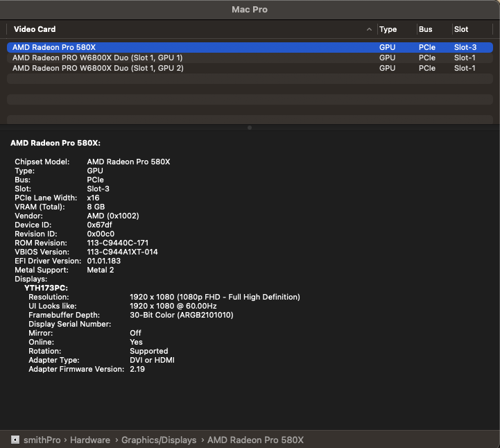The height and width of the screenshot is (448, 500).
Task: Click the AMD Radeon Pro 580X: detail heading
Action: pyautogui.click(x=55, y=143)
